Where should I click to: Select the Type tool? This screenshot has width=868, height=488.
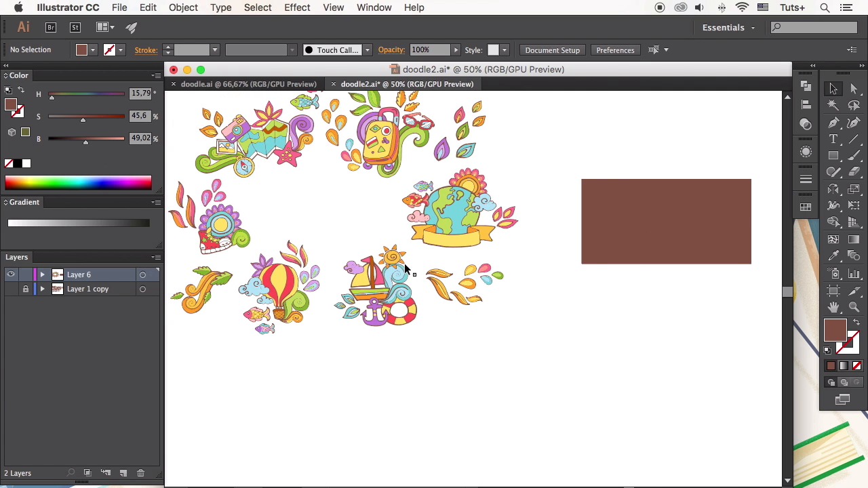pyautogui.click(x=833, y=139)
